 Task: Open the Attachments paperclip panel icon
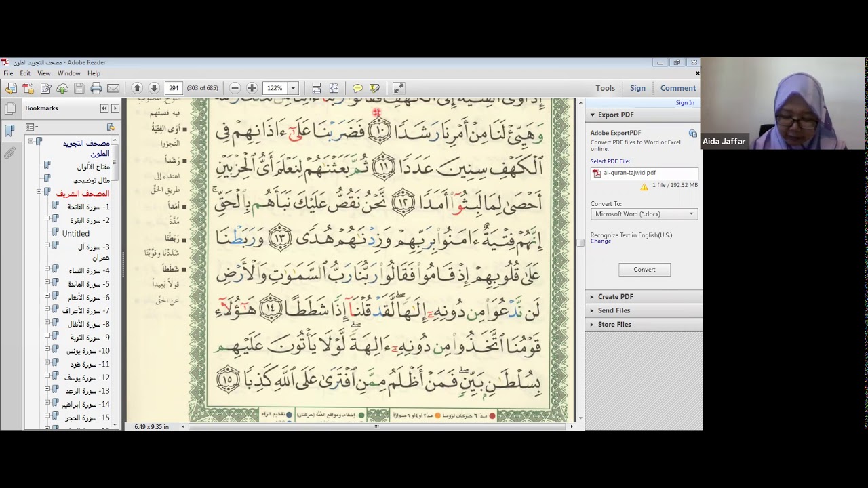(x=9, y=153)
